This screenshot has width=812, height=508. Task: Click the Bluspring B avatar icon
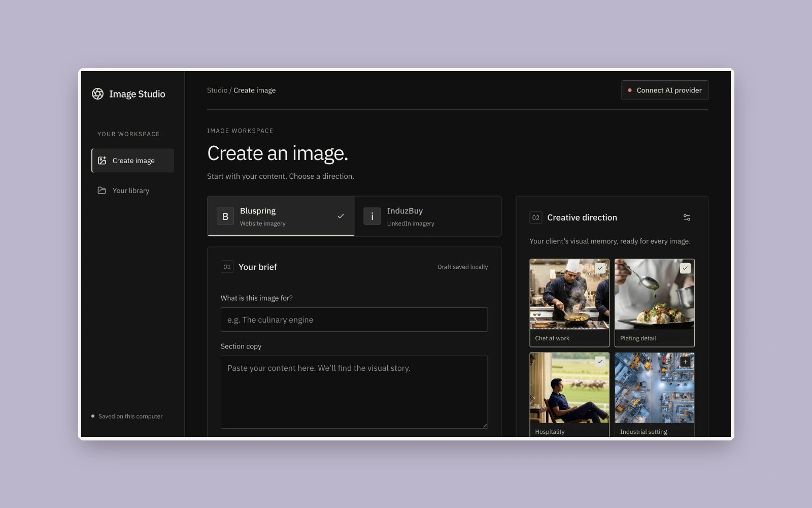click(x=225, y=216)
